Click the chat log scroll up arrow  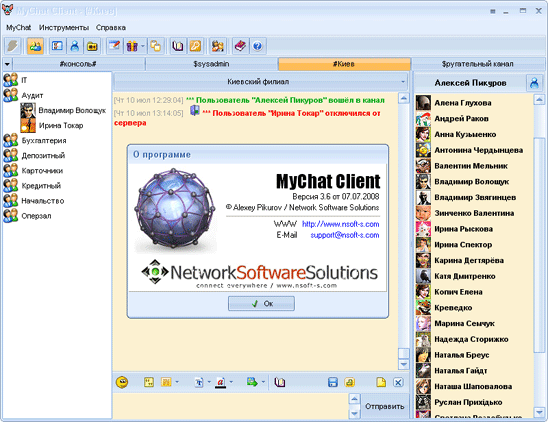coord(404,98)
